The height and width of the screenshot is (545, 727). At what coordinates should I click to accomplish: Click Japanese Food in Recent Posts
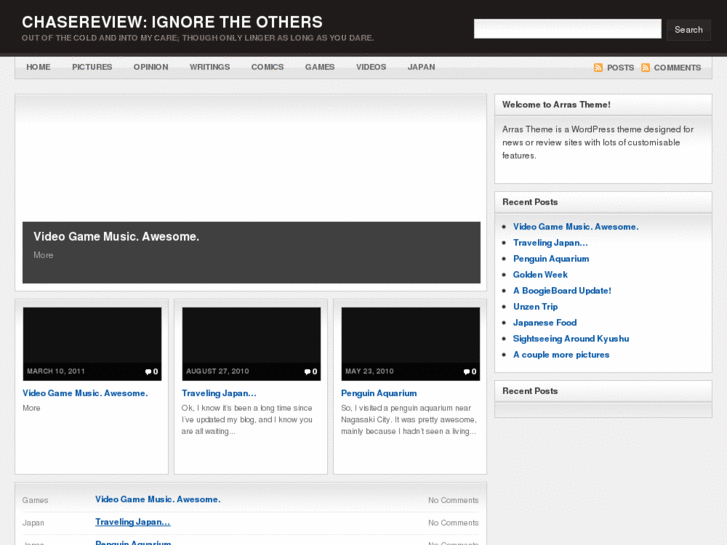coord(545,323)
